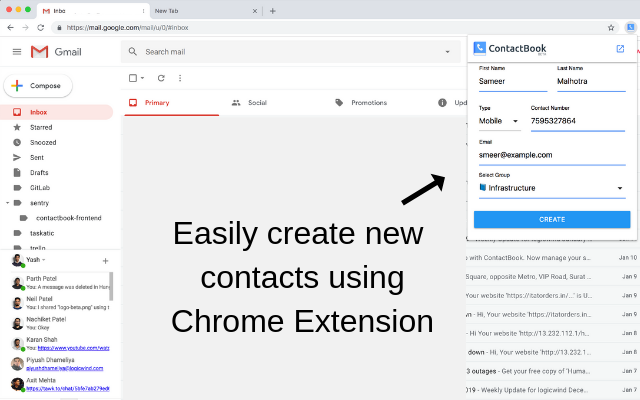The width and height of the screenshot is (640, 400).
Task: Open the Snoozed folder
Action: click(x=43, y=142)
